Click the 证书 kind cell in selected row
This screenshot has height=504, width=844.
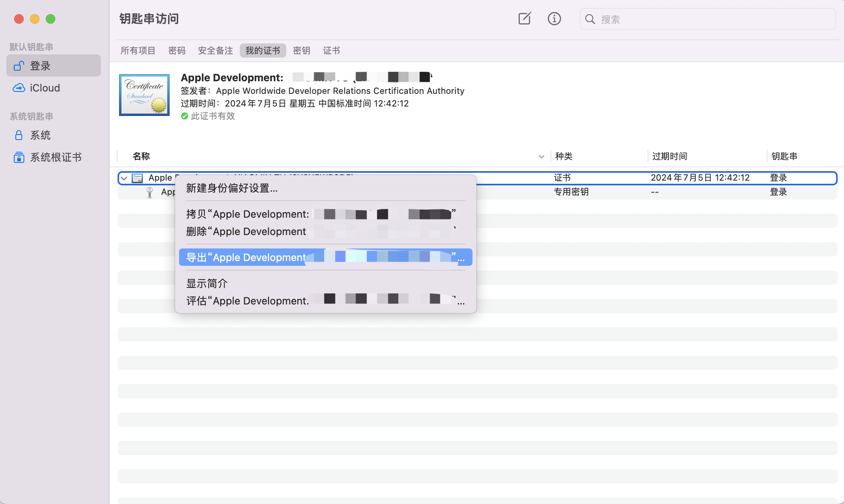tap(562, 178)
